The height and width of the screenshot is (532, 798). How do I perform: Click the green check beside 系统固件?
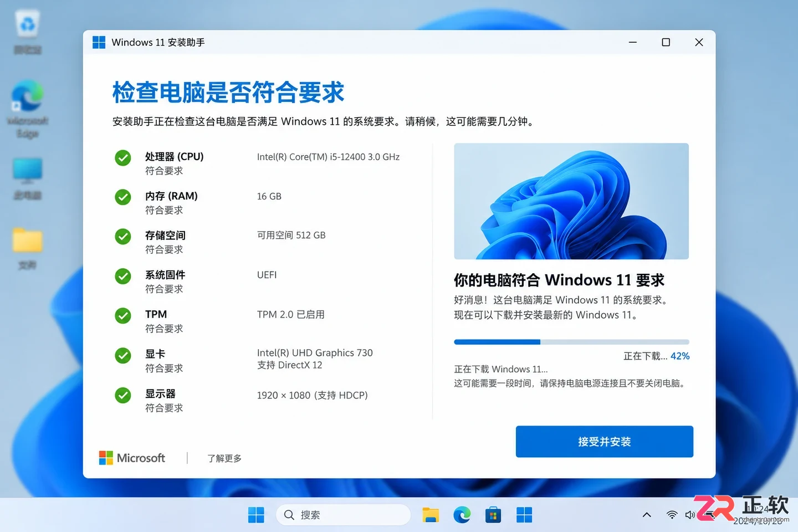point(122,276)
